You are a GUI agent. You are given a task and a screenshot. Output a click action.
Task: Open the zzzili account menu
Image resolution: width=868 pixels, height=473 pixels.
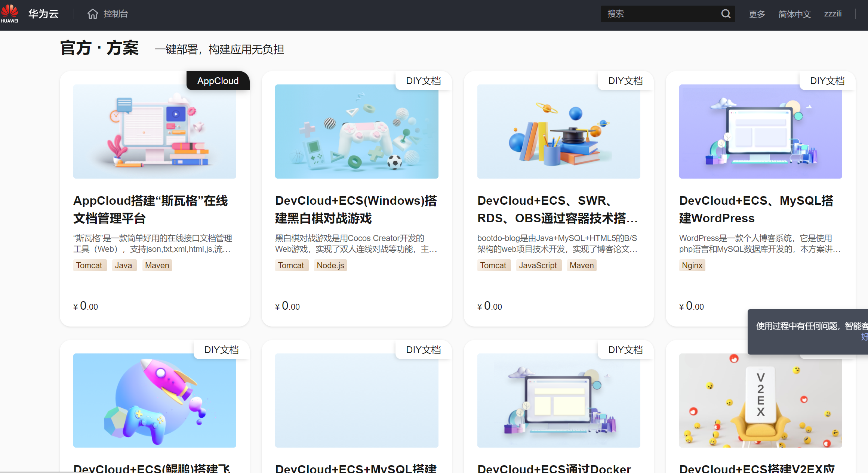[x=833, y=13]
